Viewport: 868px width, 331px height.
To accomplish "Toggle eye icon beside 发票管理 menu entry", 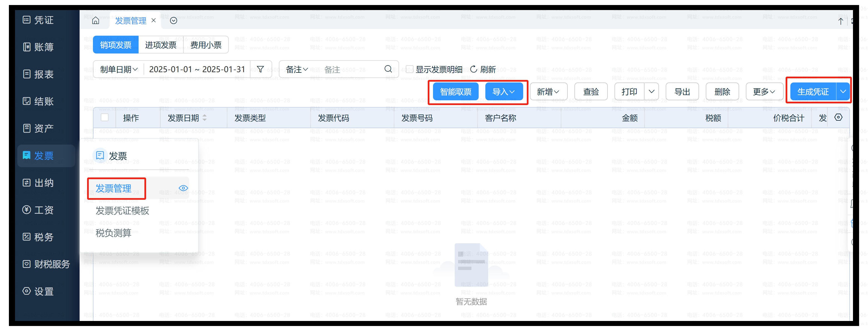I will tap(183, 188).
